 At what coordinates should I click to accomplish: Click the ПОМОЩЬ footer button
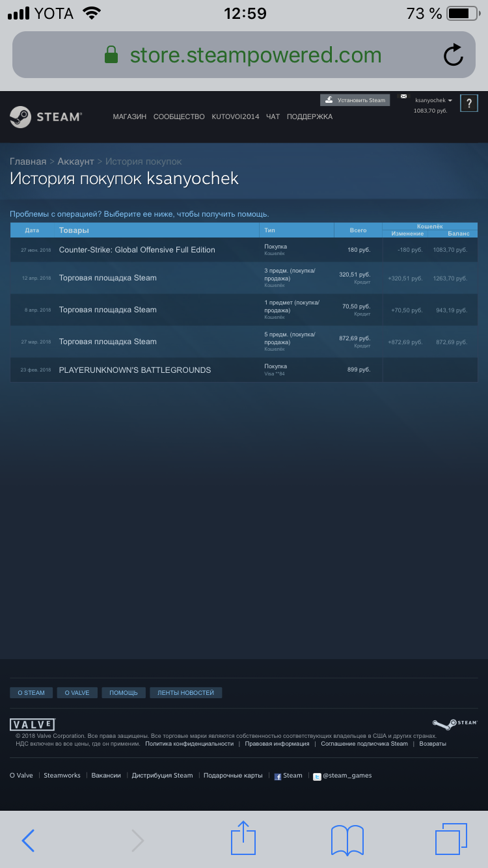tap(124, 693)
